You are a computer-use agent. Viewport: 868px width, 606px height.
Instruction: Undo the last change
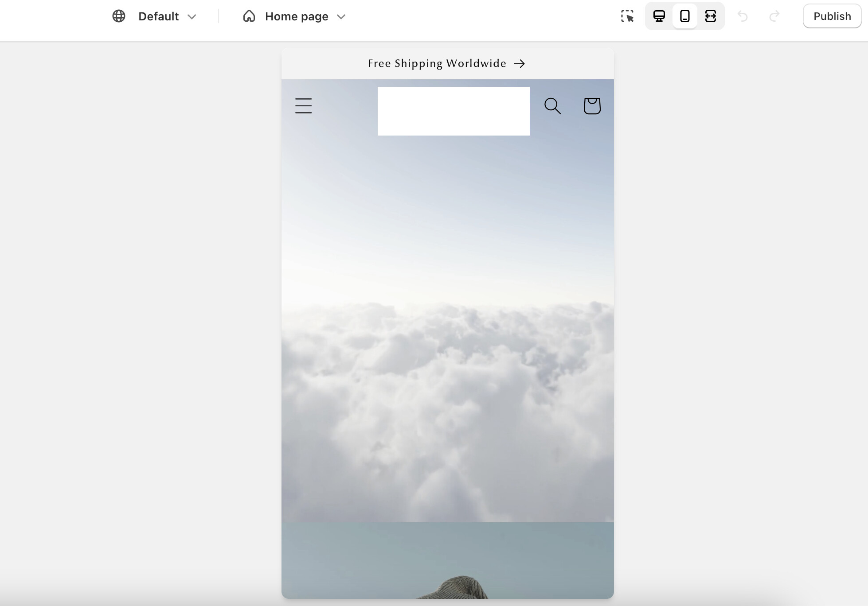(743, 16)
